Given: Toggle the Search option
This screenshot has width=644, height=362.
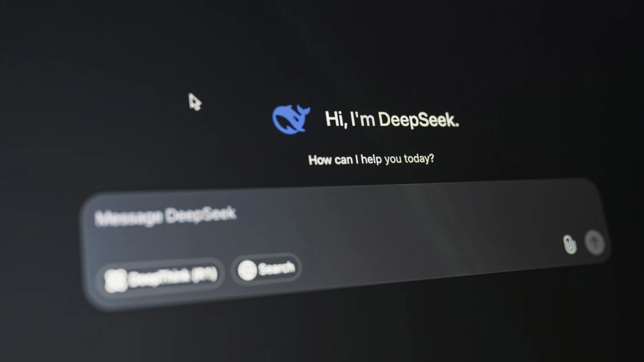Looking at the screenshot, I should (x=266, y=269).
